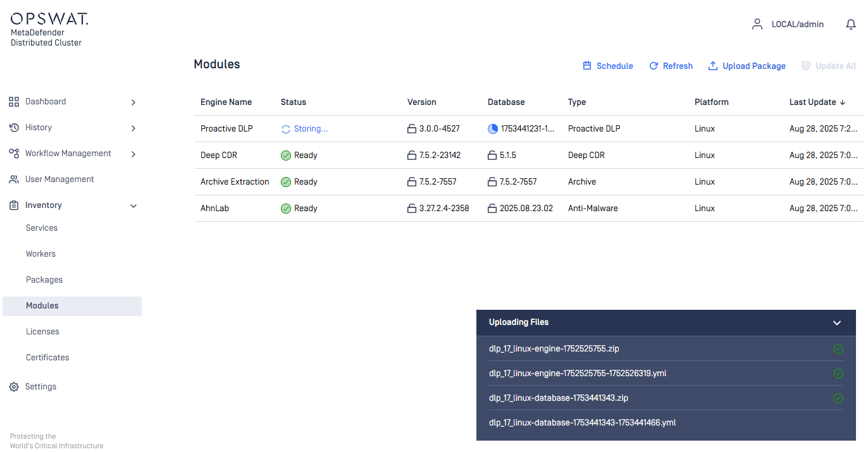
Task: Click the notification bell icon
Action: [x=851, y=25]
